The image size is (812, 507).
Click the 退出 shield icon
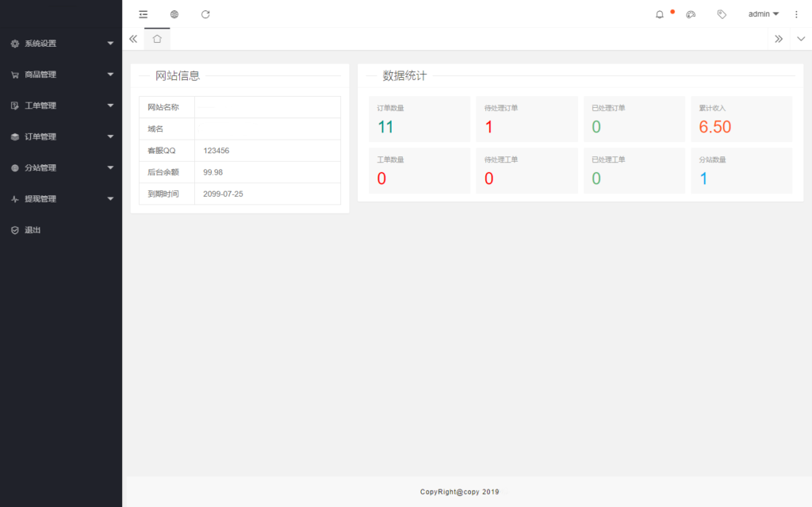(15, 230)
